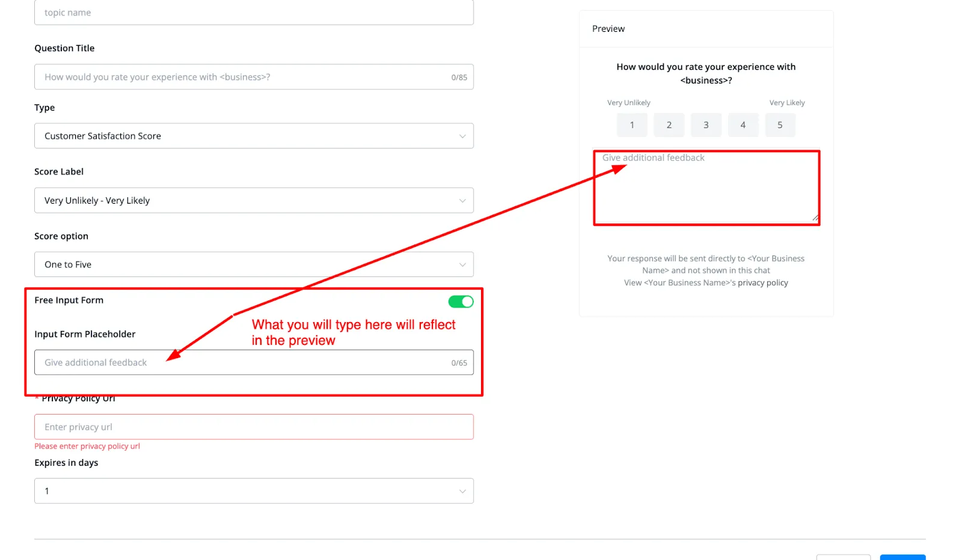Click the chevron icon of Score Label
962x560 pixels.
click(462, 201)
